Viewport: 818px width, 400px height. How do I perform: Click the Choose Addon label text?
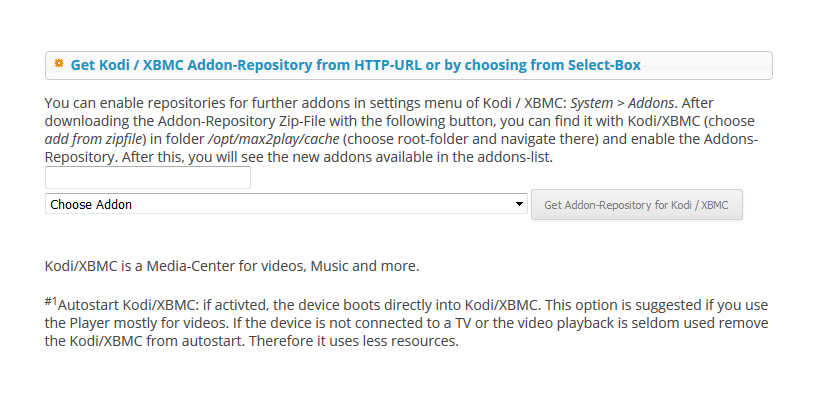[91, 204]
